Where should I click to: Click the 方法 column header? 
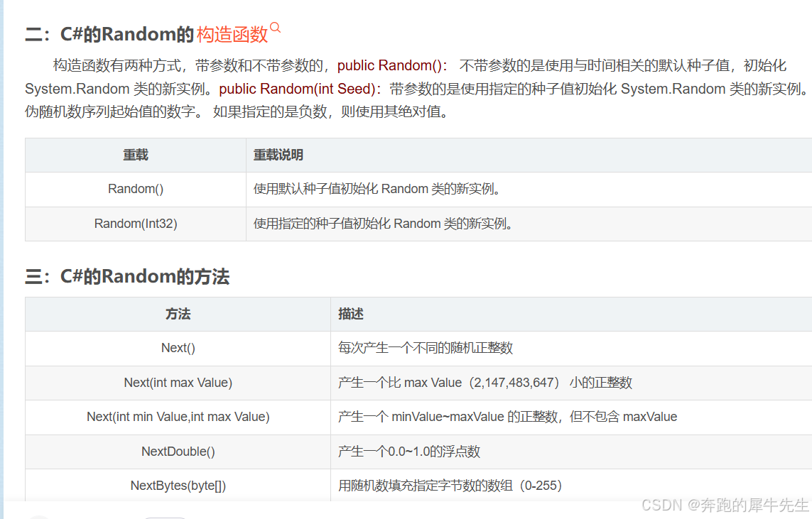[x=178, y=314]
